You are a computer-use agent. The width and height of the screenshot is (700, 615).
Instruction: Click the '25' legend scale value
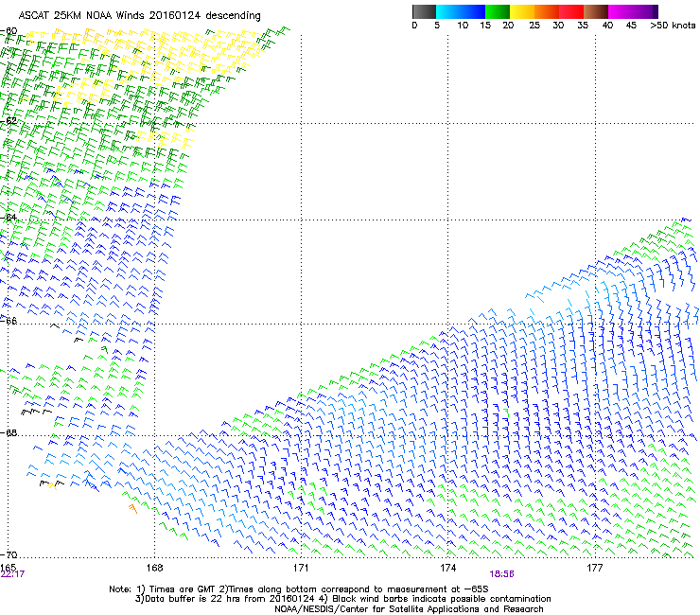tap(534, 26)
